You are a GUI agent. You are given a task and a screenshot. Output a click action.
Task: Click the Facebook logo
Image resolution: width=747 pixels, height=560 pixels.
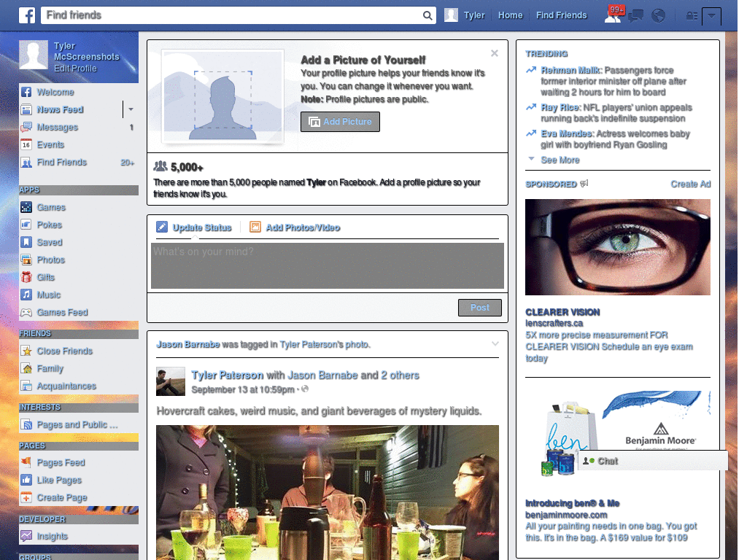26,15
